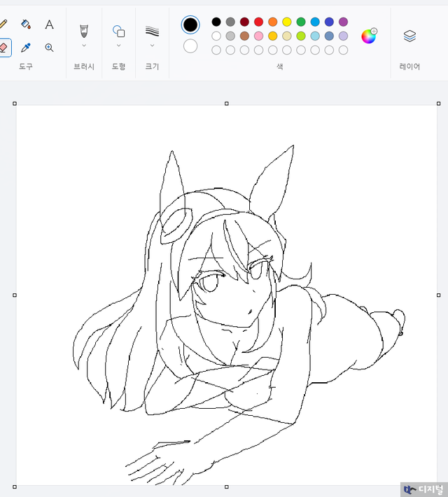The width and height of the screenshot is (448, 497).
Task: Click the line Size icon
Action: coord(152,31)
